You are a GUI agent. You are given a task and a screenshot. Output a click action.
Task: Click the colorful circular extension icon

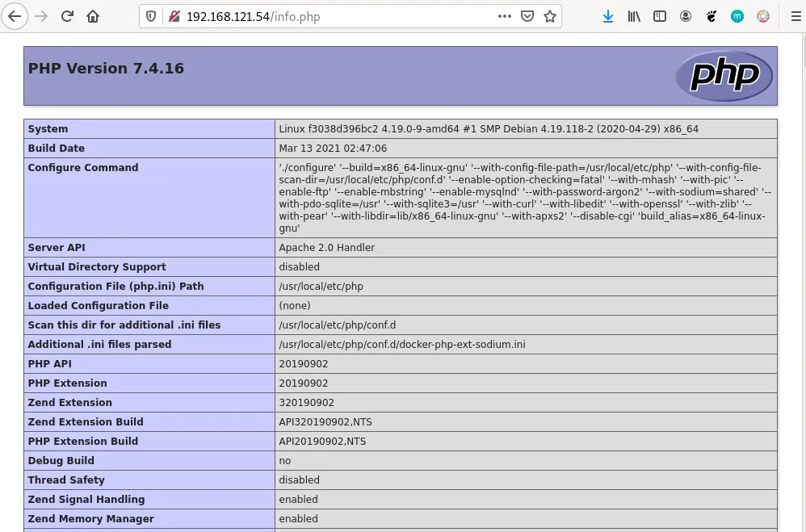(x=763, y=16)
